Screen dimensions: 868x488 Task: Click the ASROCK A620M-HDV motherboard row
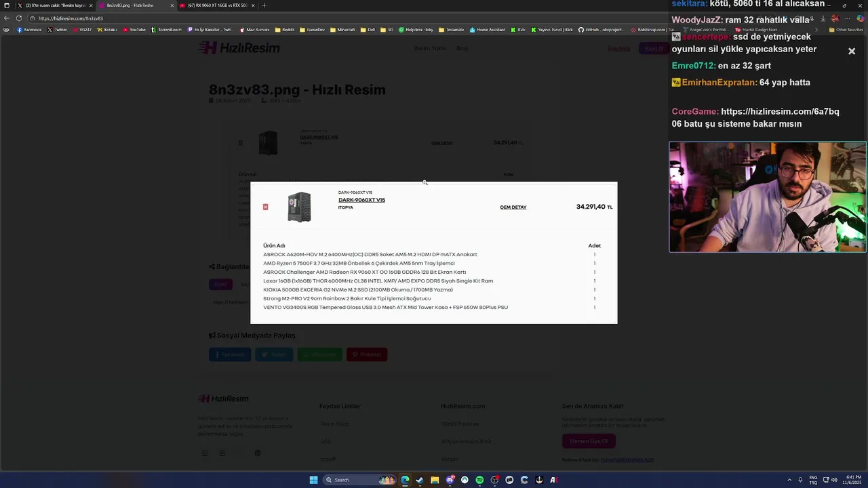[x=370, y=254]
